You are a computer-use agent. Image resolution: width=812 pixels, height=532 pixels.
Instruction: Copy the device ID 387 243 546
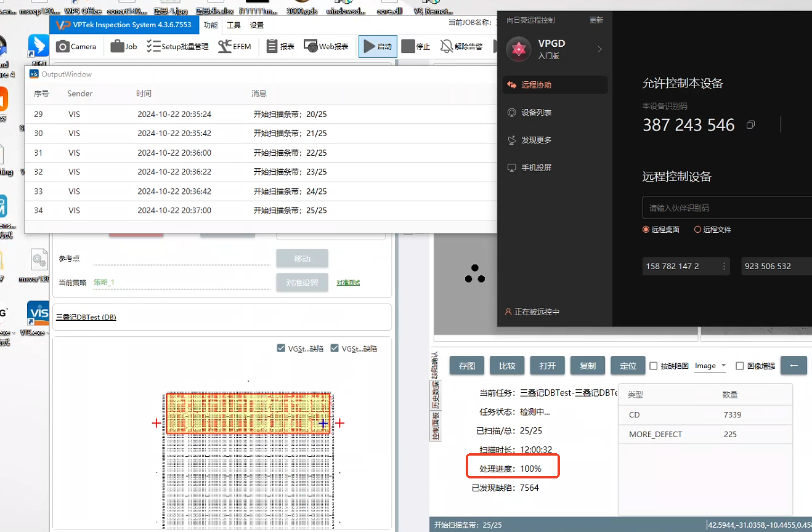point(750,125)
